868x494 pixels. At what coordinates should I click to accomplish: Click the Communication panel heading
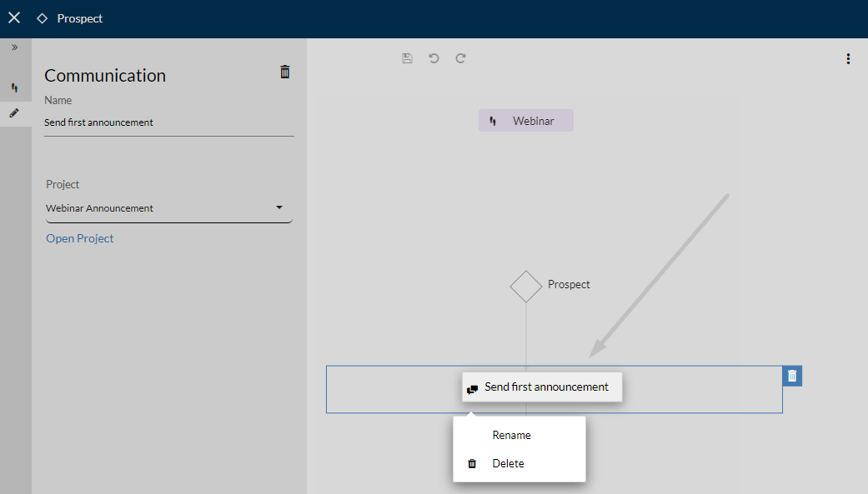point(105,75)
